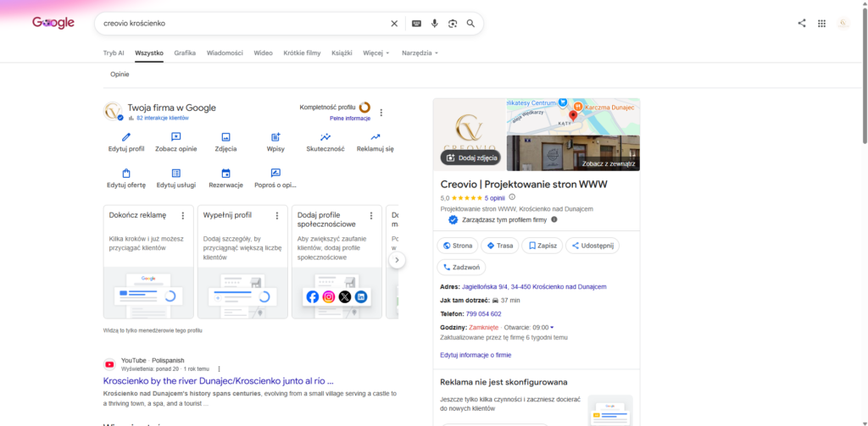Switch to Krótkie filmy tab
The image size is (868, 426).
tap(302, 53)
